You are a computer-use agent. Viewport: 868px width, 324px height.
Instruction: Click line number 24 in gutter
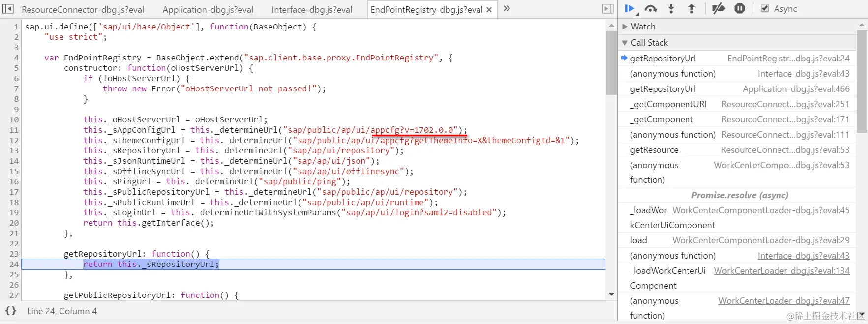pyautogui.click(x=14, y=265)
